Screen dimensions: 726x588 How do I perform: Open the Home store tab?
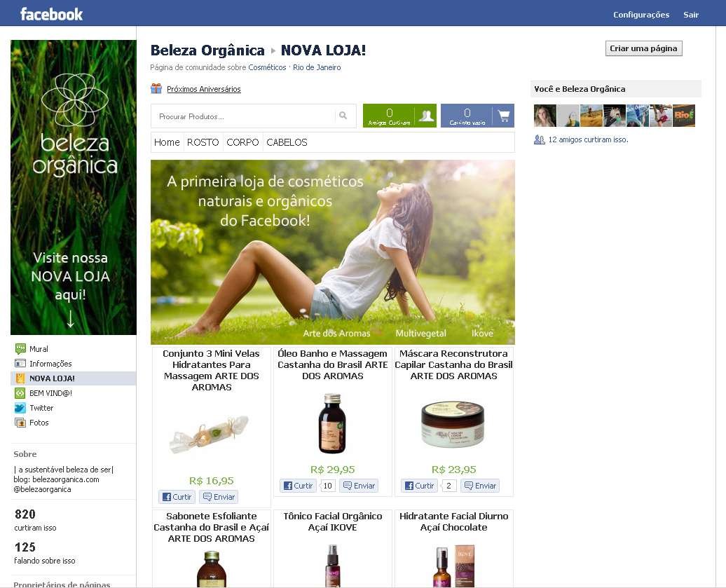[x=167, y=142]
